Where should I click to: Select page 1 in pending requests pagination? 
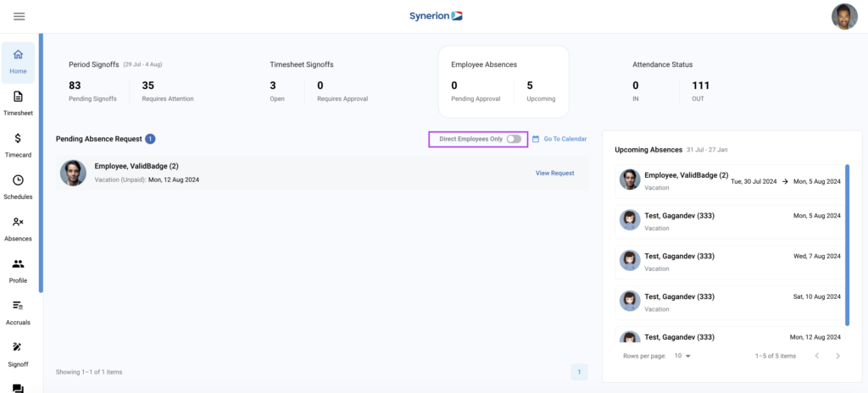coord(579,372)
